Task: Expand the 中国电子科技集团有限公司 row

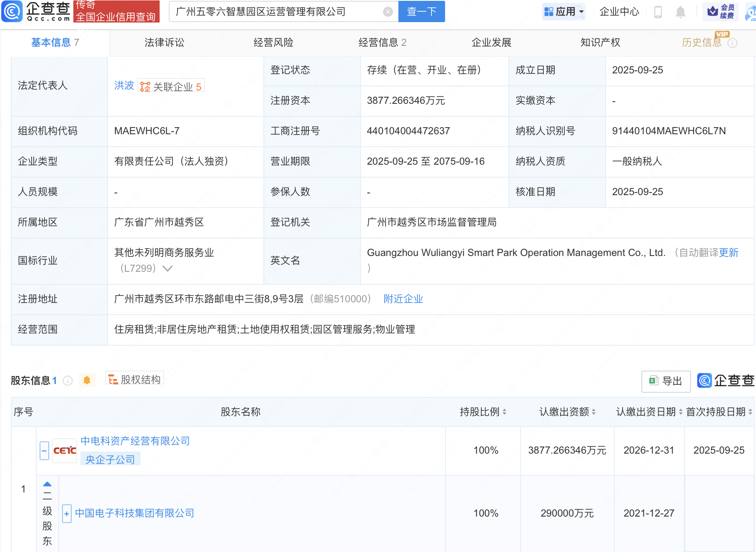Action: click(x=67, y=514)
